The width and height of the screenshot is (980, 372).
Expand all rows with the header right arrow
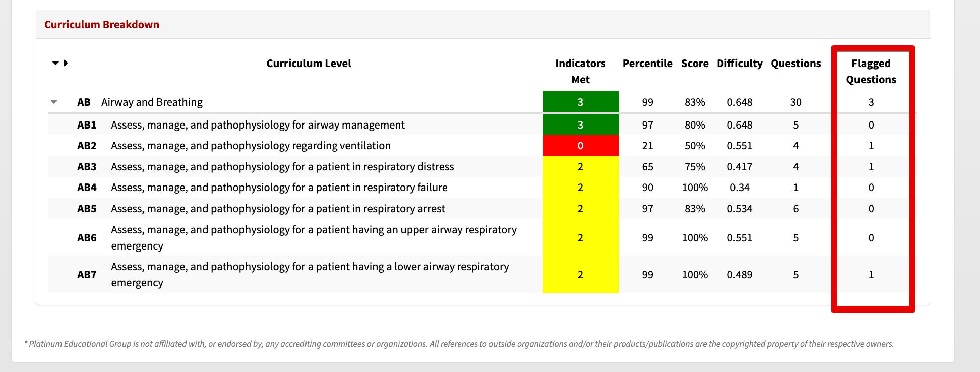tap(66, 63)
